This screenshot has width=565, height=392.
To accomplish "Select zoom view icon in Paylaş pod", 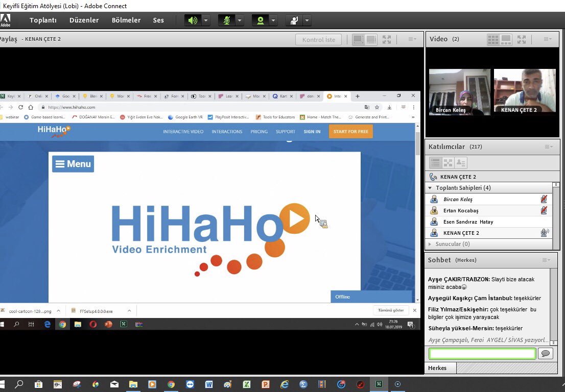I will click(371, 39).
